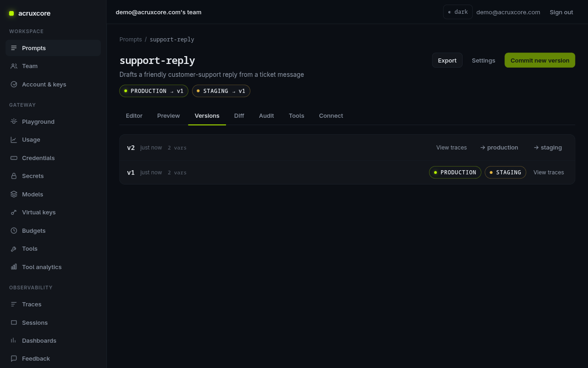Open Team in sidebar
588x368 pixels.
coord(53,66)
